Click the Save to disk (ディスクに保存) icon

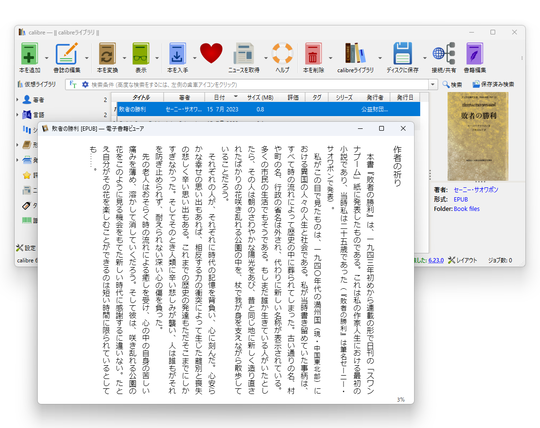[403, 53]
